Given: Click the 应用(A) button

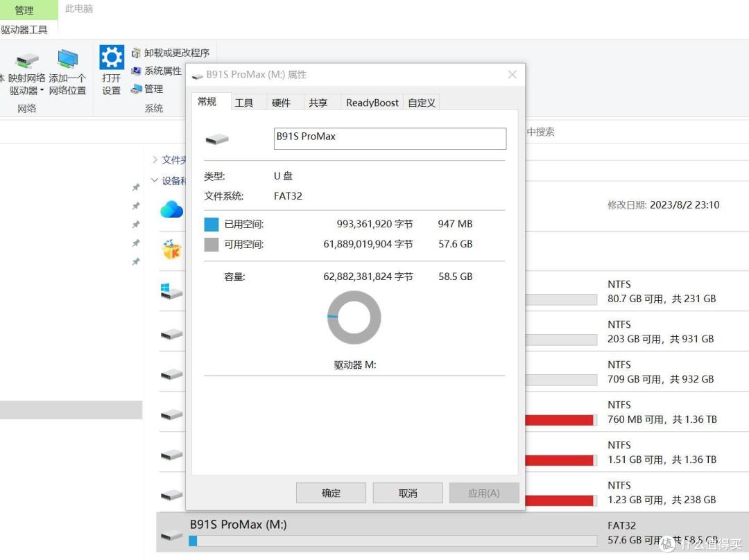Looking at the screenshot, I should click(x=484, y=493).
